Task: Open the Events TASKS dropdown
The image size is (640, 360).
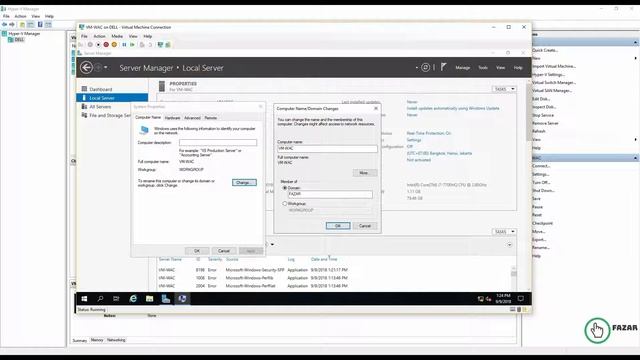Action: point(504,232)
